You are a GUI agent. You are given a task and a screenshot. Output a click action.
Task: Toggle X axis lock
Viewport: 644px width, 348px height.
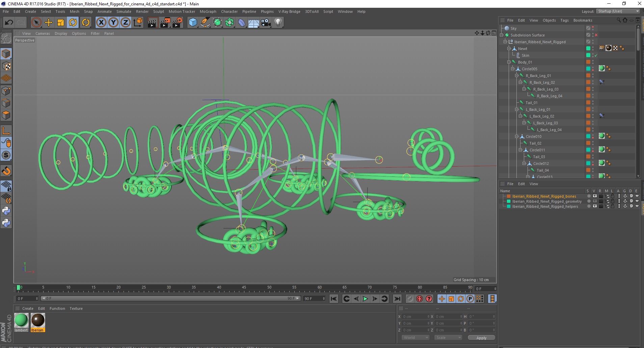(101, 23)
